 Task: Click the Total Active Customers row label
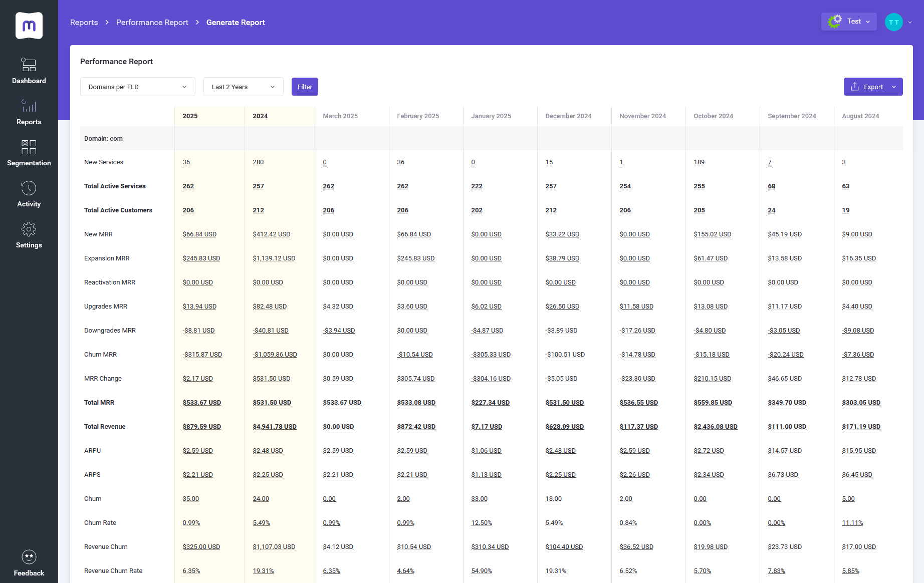click(118, 210)
